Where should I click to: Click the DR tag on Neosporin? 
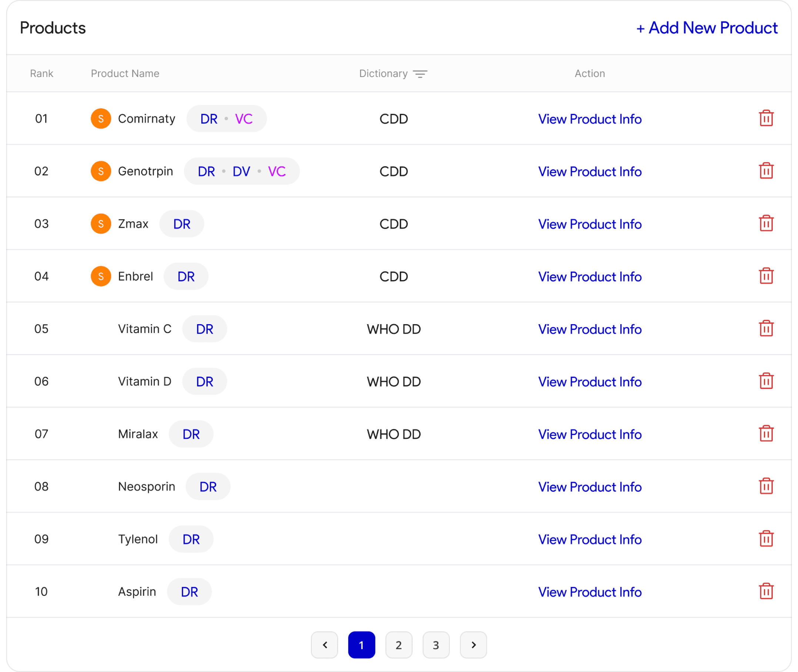(x=208, y=487)
